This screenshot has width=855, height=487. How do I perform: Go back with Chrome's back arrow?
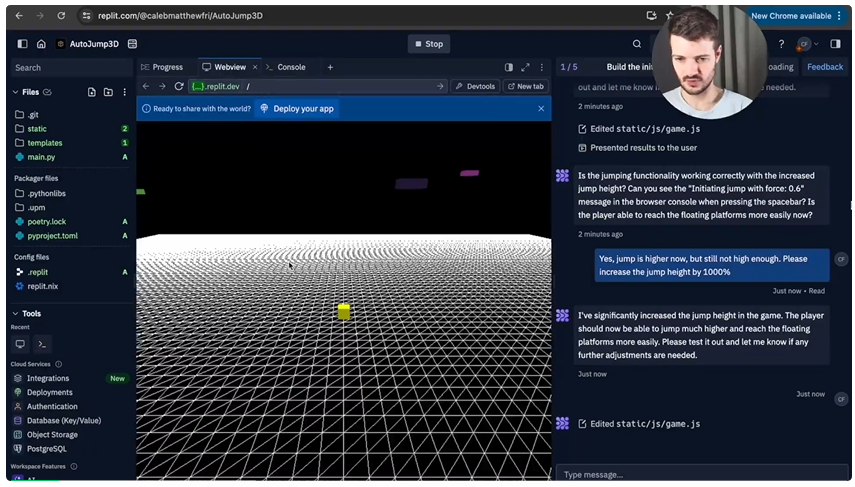[x=19, y=16]
